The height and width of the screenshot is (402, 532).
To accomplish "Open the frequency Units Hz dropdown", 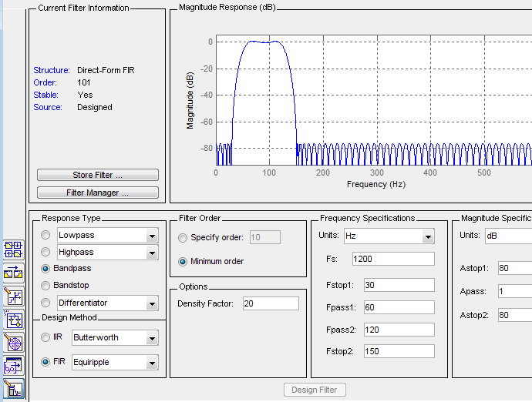I will point(428,236).
